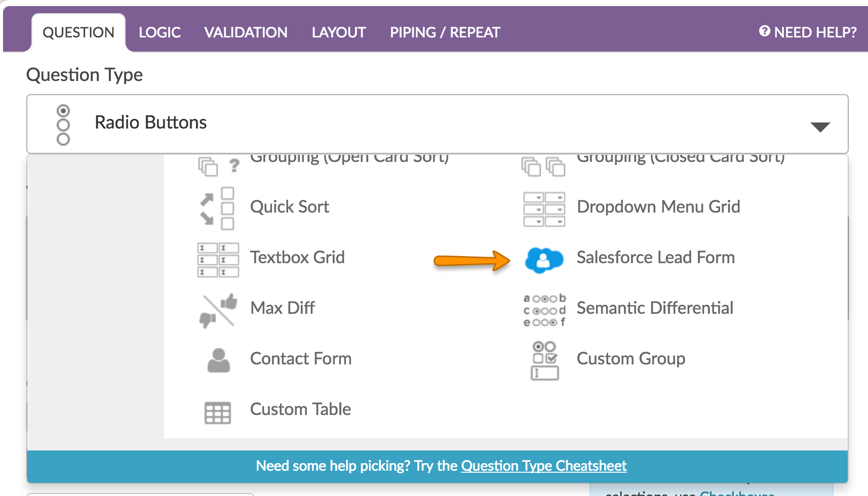Image resolution: width=868 pixels, height=496 pixels.
Task: Switch to the Logic tab
Action: tap(160, 32)
